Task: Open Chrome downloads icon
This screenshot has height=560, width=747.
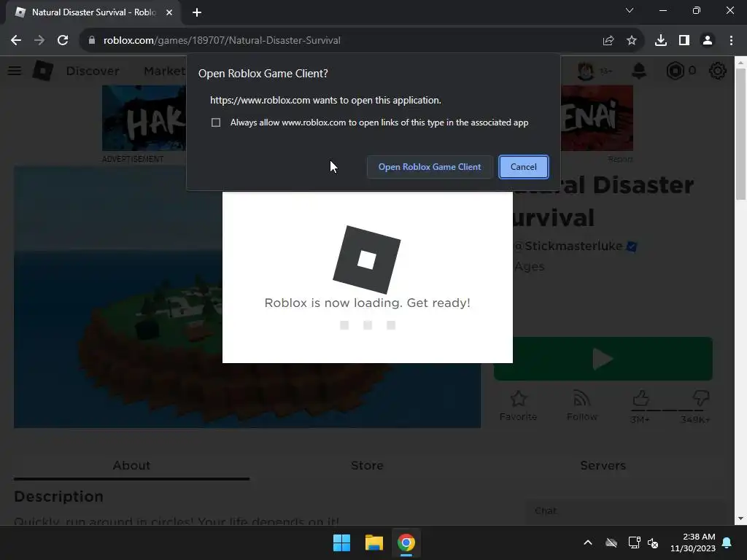Action: (x=660, y=41)
